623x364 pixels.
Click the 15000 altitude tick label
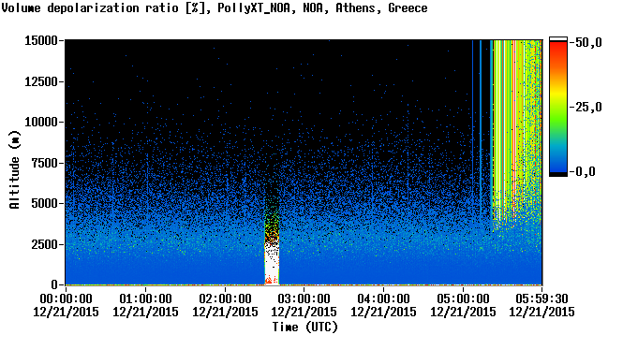coord(41,40)
